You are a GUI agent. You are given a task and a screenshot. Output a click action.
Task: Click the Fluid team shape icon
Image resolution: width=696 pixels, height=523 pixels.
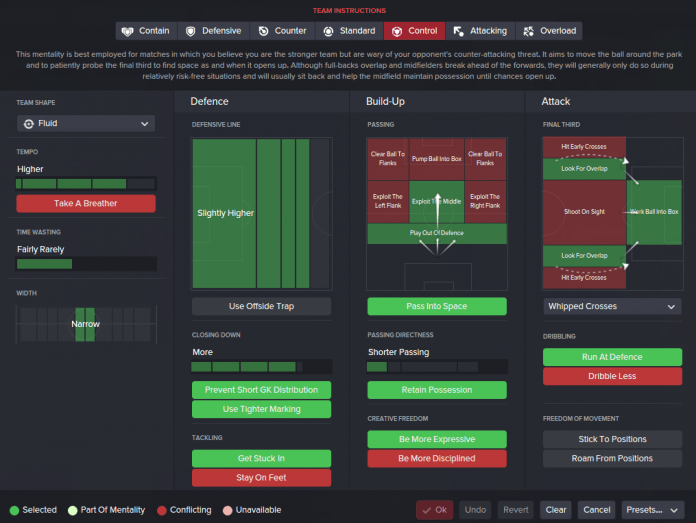pyautogui.click(x=28, y=124)
